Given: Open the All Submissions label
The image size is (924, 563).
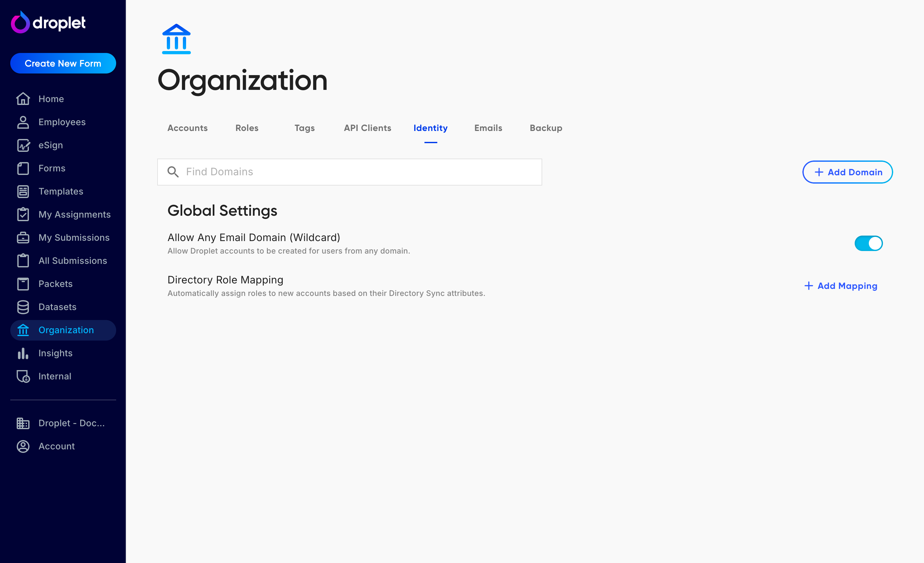Looking at the screenshot, I should click(x=73, y=261).
